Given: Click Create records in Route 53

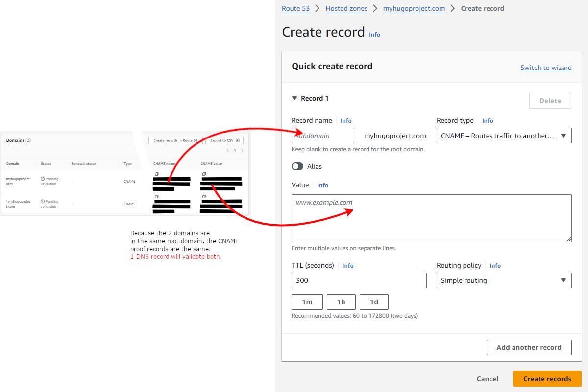Looking at the screenshot, I should [x=175, y=140].
